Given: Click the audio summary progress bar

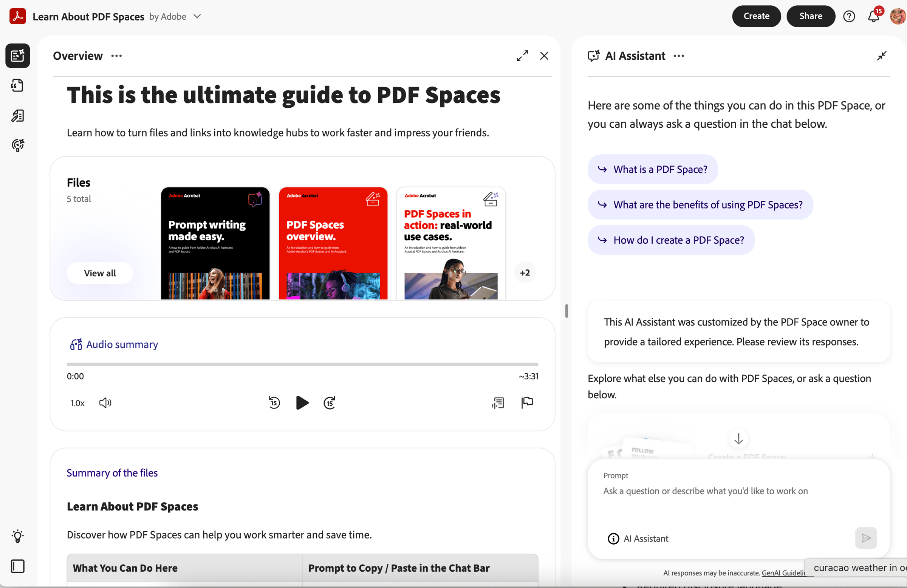Looking at the screenshot, I should coord(302,364).
